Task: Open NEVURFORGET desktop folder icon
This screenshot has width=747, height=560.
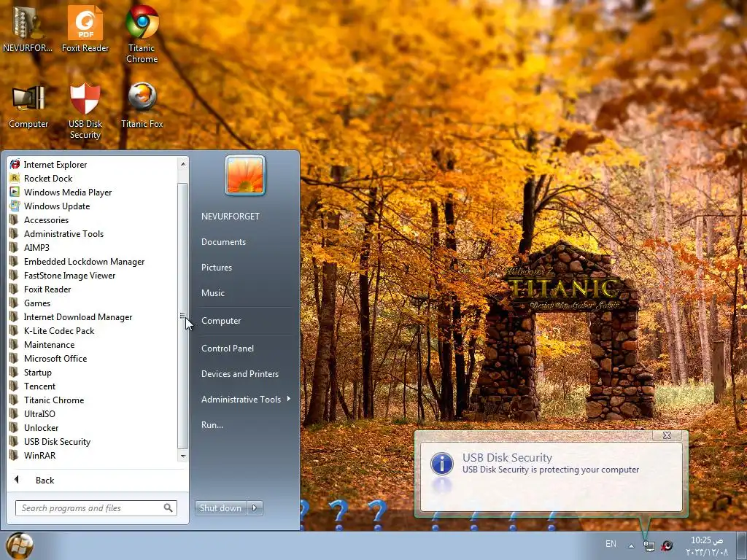Action: click(x=28, y=28)
